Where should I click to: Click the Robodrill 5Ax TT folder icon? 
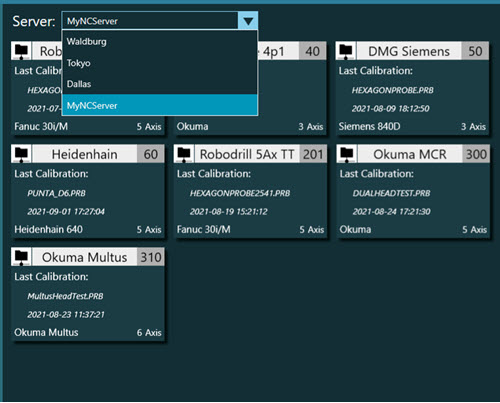click(x=184, y=154)
